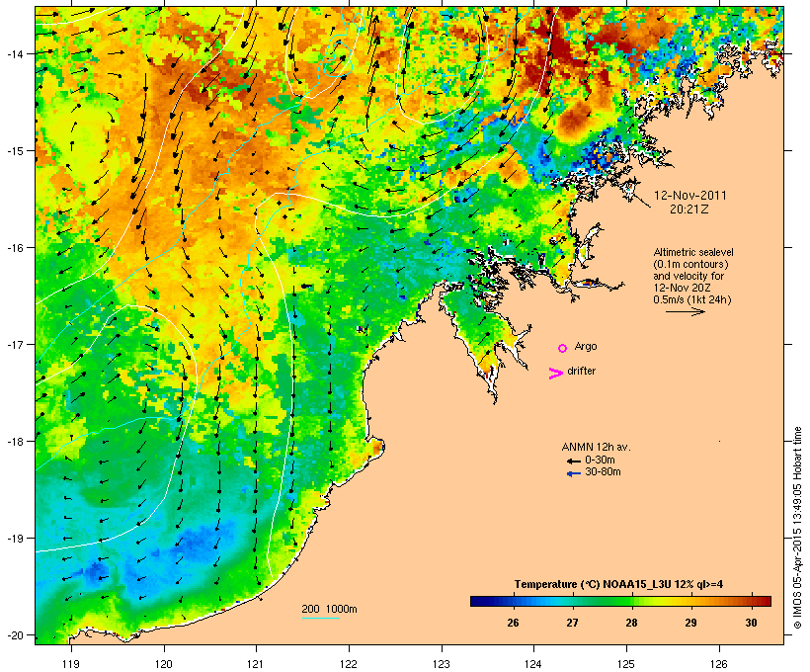Click the longitude axis label 122
The image size is (810, 672).
[x=348, y=664]
